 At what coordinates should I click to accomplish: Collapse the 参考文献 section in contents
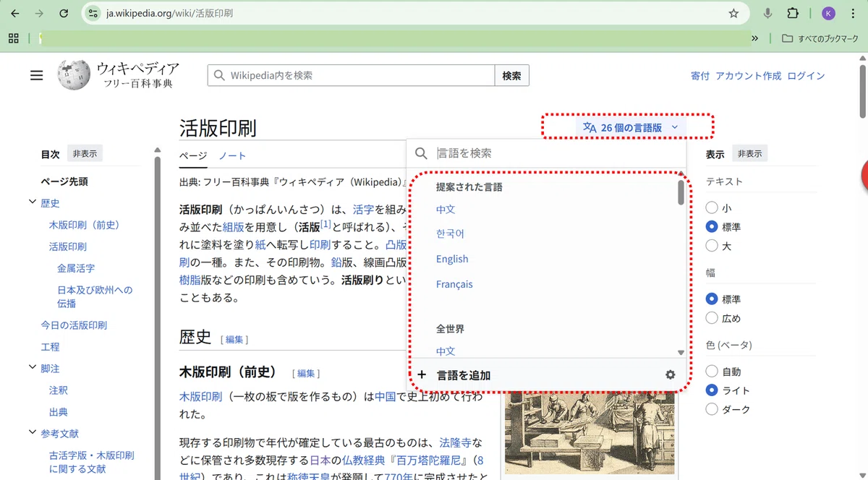tap(33, 432)
